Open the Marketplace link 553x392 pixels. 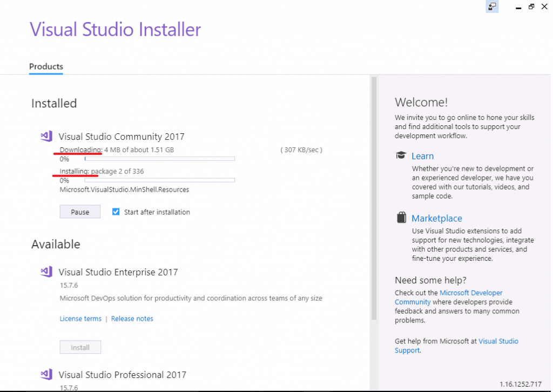tap(437, 218)
